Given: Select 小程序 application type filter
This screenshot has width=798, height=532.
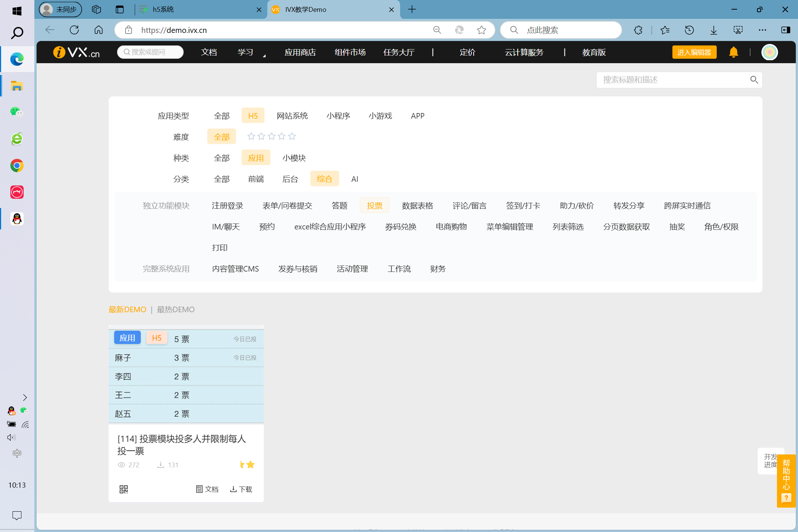Looking at the screenshot, I should 338,116.
